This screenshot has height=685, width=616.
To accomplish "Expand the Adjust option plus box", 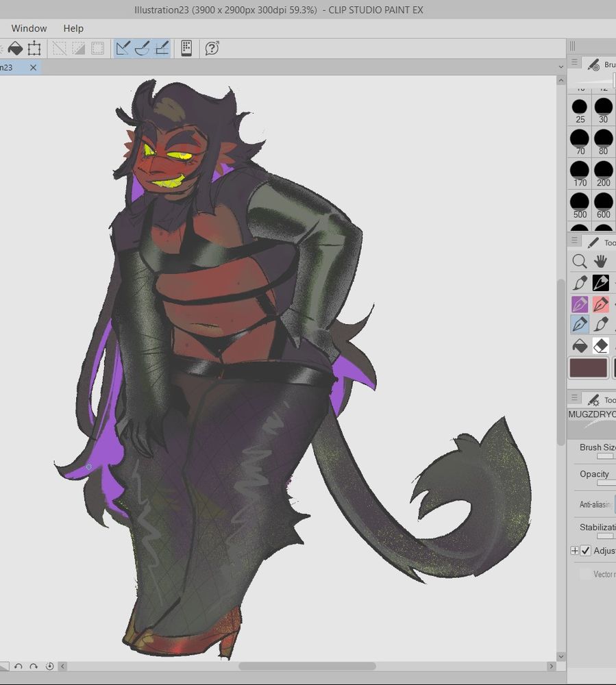I will [x=575, y=551].
